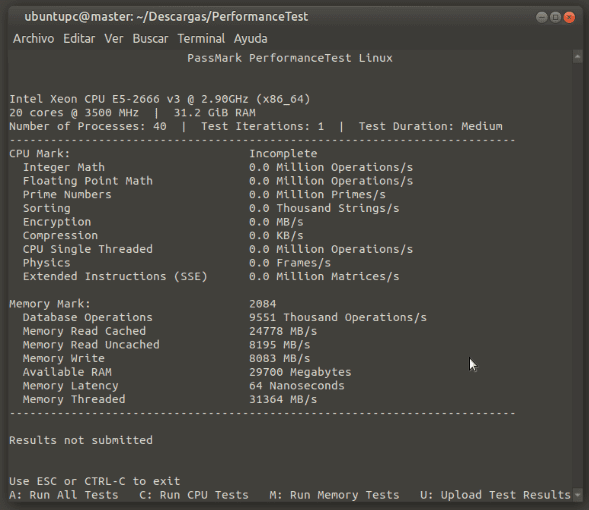Viewport: 589px width, 510px height.
Task: Click the '0.0 MB/s' Encryption value
Action: (x=276, y=222)
